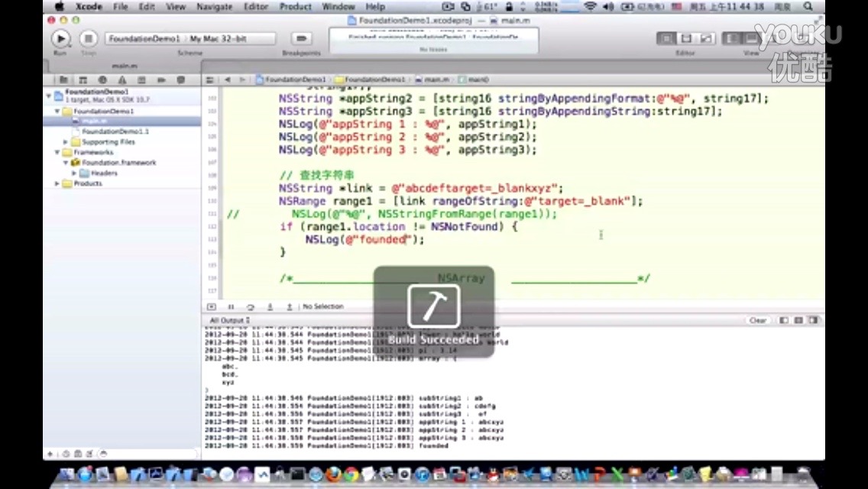Open the File menu
868x489 pixels.
pos(120,7)
